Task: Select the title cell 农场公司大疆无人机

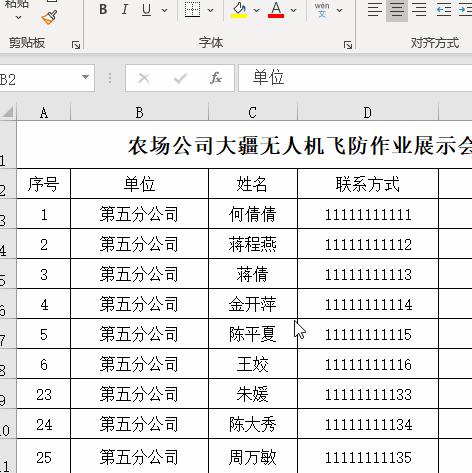Action: [x=244, y=145]
